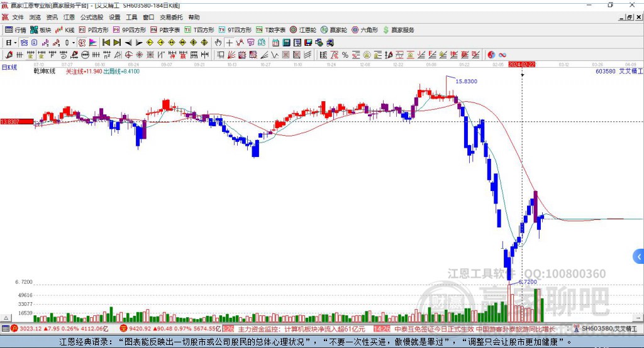Switch to the K线 chart view
This screenshot has width=644, height=348.
tap(65, 30)
